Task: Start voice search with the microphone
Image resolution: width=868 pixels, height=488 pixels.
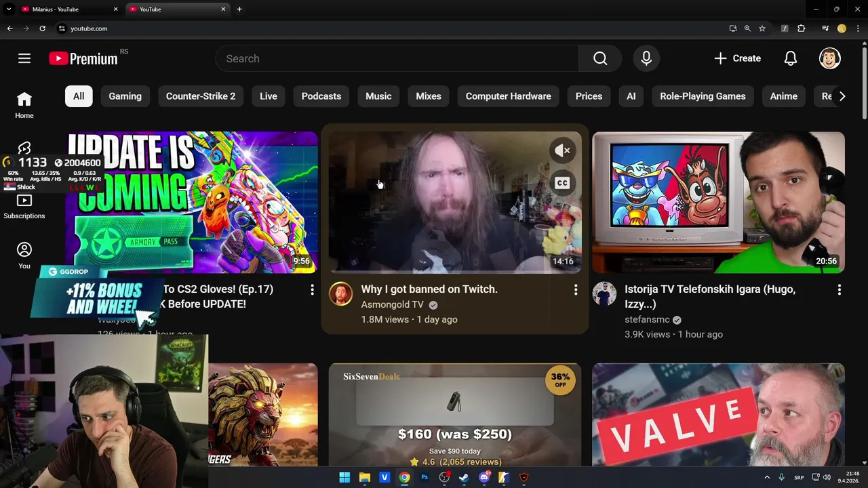Action: [646, 58]
